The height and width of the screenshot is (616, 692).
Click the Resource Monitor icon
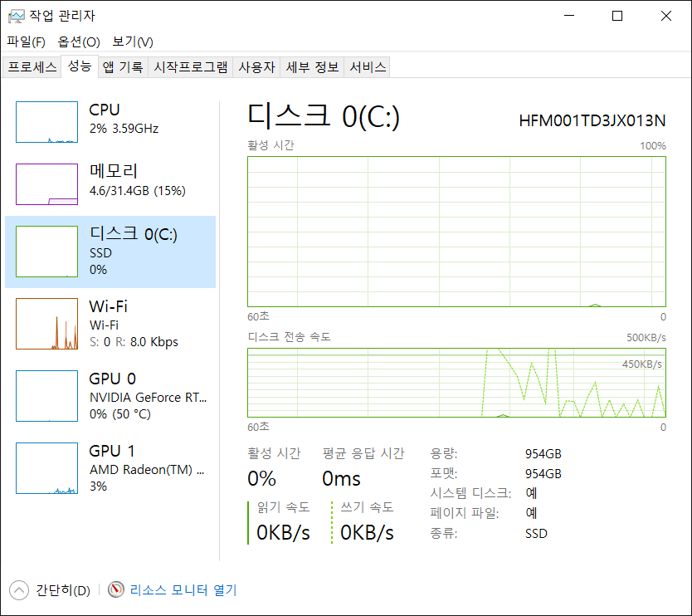coord(116,590)
